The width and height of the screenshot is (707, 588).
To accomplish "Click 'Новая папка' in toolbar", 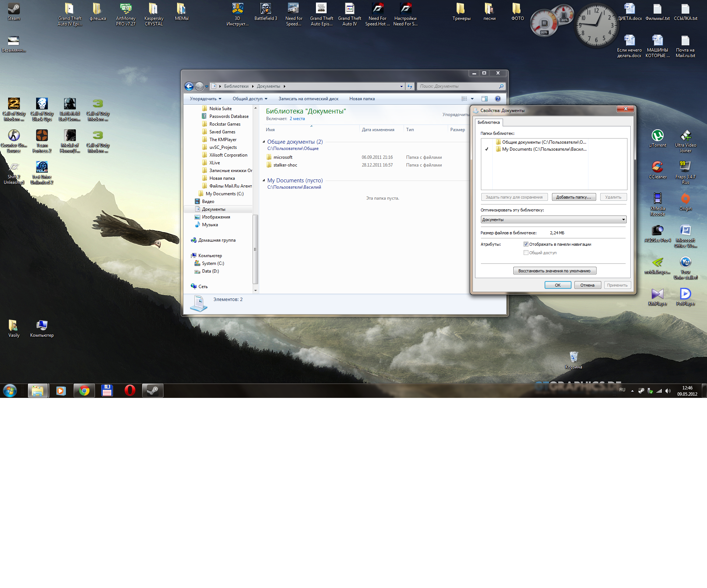I will (x=362, y=99).
